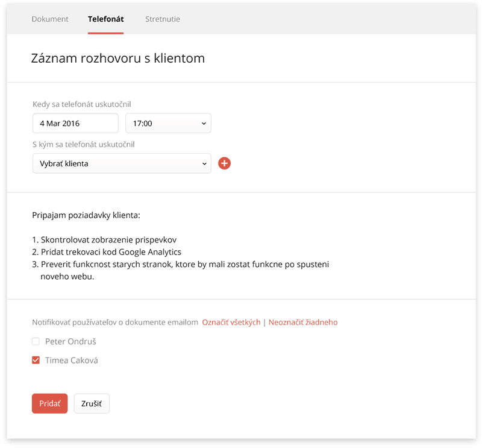Open the 17:00 time dropdown arrow
Image resolution: width=482 pixels, height=448 pixels.
[204, 124]
